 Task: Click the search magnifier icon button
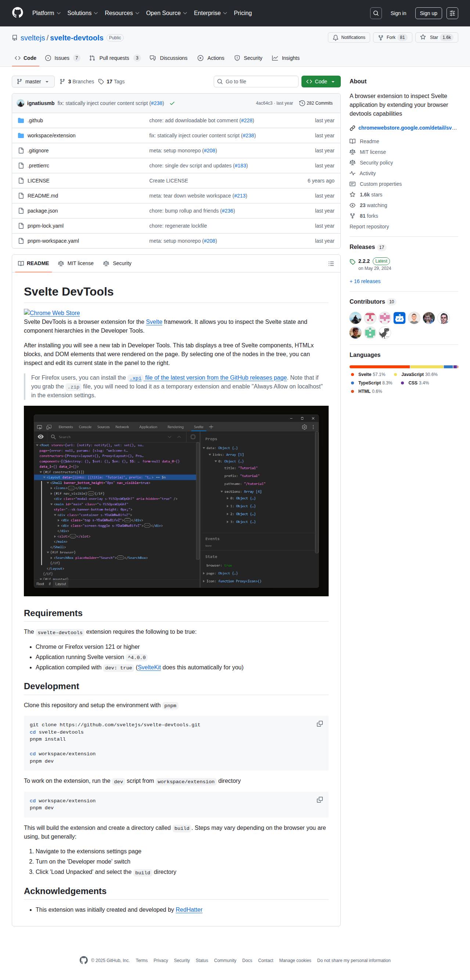pyautogui.click(x=376, y=13)
